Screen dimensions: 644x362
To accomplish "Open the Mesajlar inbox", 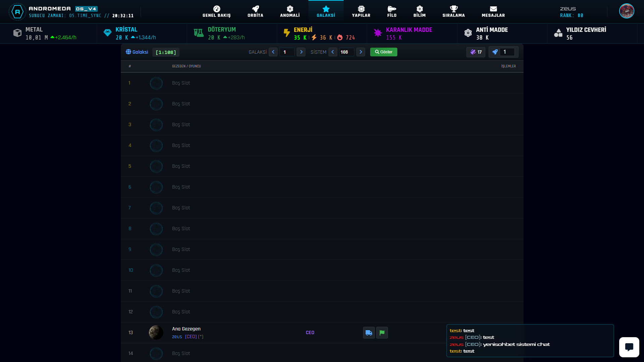I will 493,11.
